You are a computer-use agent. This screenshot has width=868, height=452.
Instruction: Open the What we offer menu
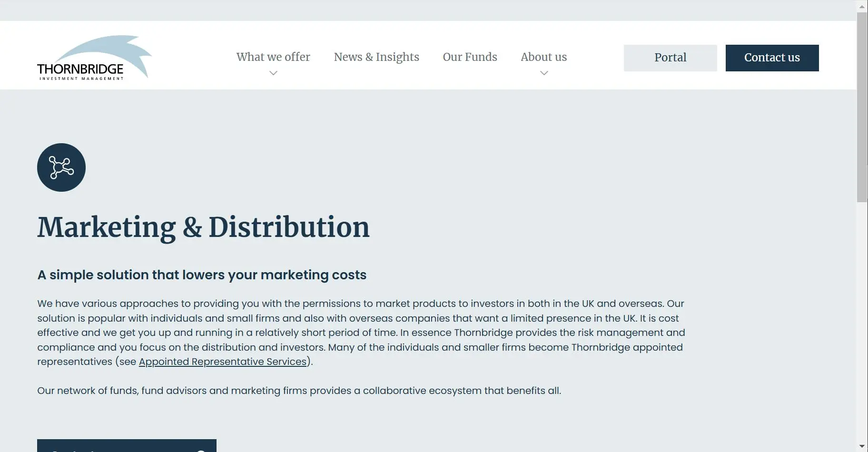273,57
